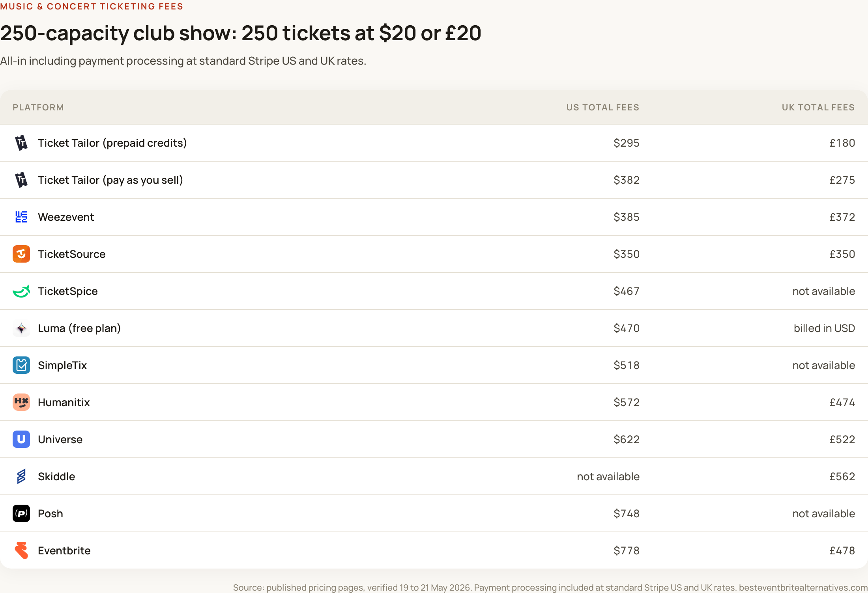The width and height of the screenshot is (868, 593).
Task: Click the blue Universe U icon
Action: (x=21, y=439)
